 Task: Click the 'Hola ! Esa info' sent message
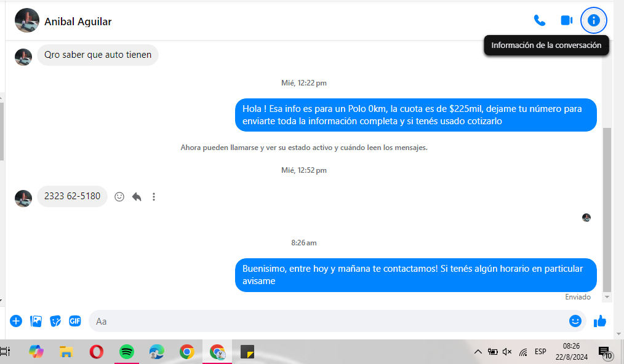point(415,115)
